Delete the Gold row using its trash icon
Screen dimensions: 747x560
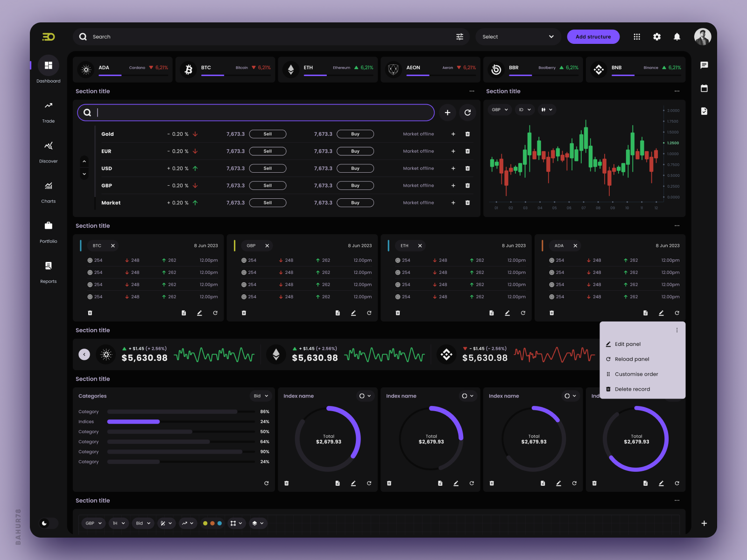tap(468, 134)
